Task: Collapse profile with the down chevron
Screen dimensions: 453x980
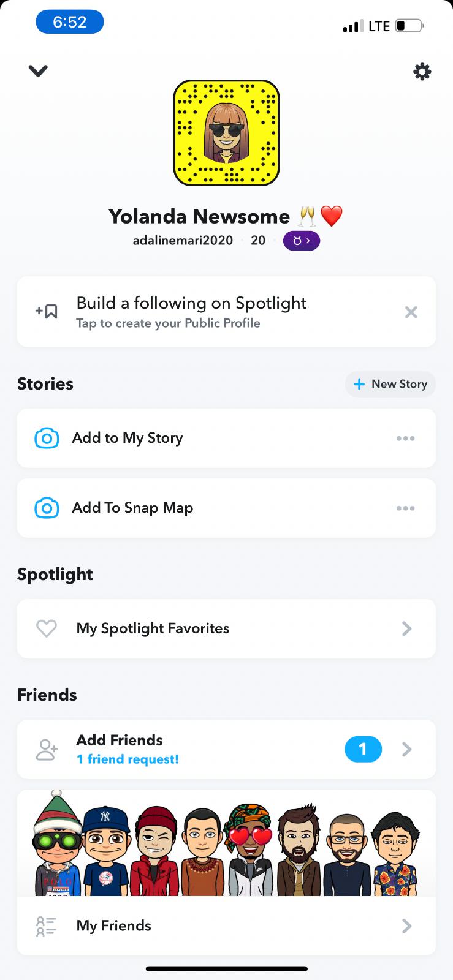Action: point(38,71)
